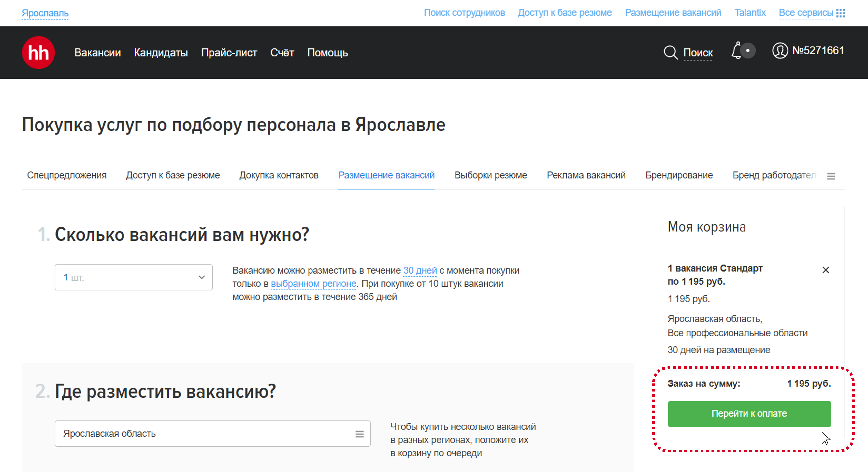Expand Все сервисы menu
This screenshot has height=472, width=868.
tap(806, 13)
